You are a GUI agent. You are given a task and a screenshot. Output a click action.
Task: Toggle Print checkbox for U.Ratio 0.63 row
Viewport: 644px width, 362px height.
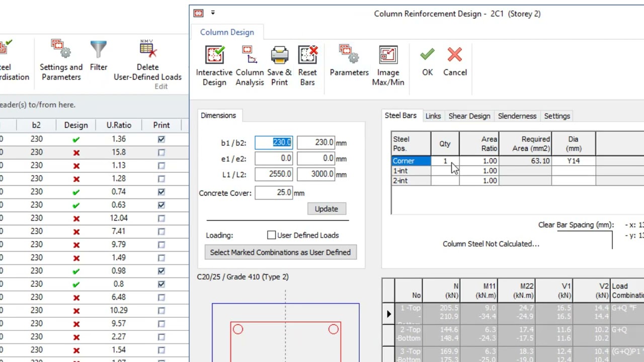point(161,205)
